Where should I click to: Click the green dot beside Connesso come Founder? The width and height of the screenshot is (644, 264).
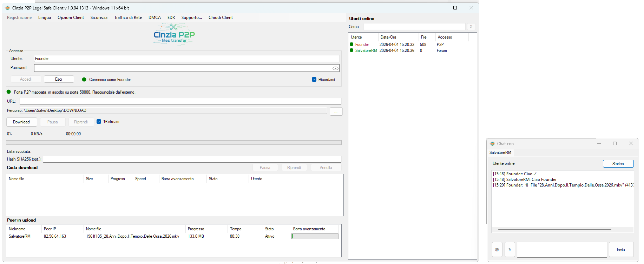pyautogui.click(x=84, y=80)
